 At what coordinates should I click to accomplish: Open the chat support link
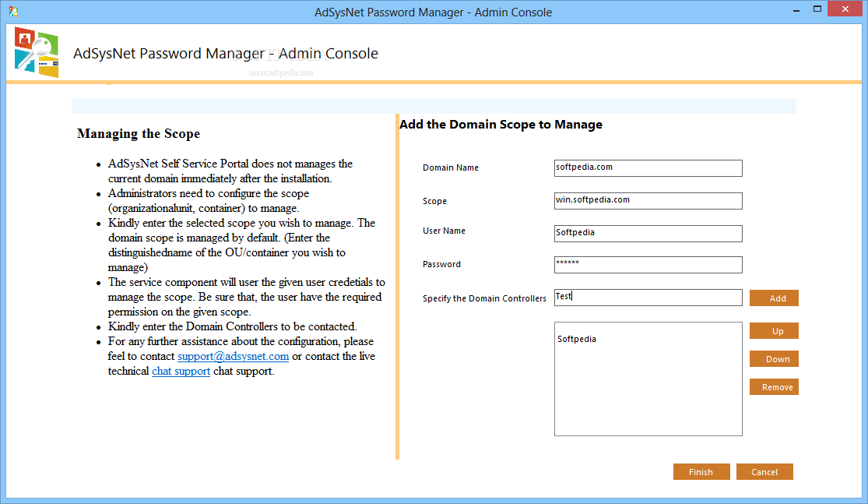(181, 371)
